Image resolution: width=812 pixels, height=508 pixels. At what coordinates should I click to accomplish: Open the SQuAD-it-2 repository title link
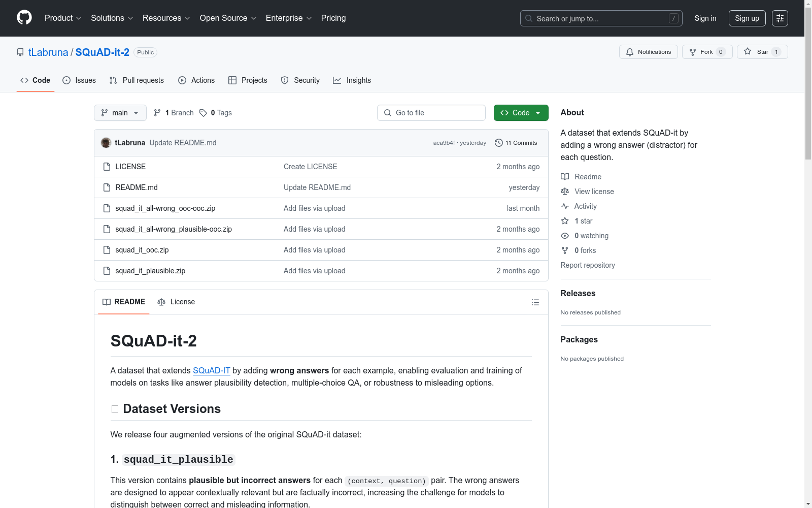coord(103,52)
